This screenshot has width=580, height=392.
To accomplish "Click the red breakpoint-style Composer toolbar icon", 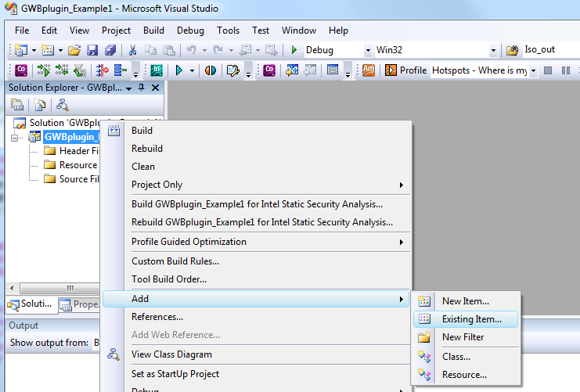I will pos(102,70).
